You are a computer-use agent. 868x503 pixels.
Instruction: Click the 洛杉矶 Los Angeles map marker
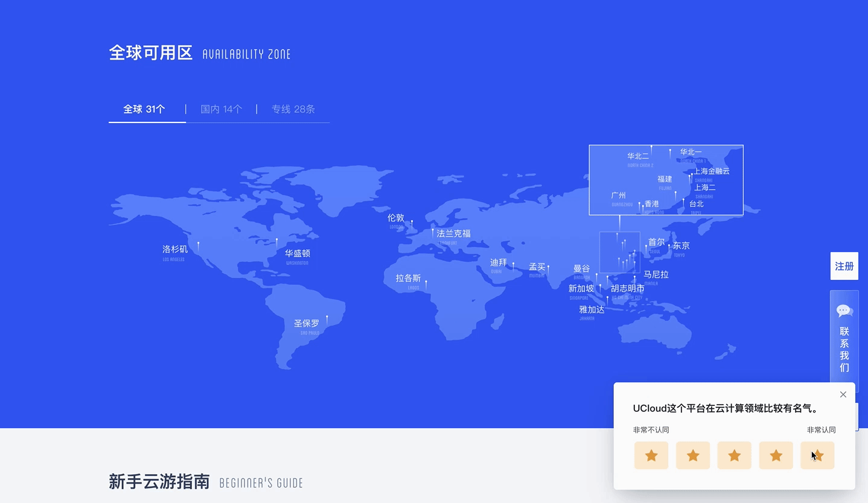198,246
